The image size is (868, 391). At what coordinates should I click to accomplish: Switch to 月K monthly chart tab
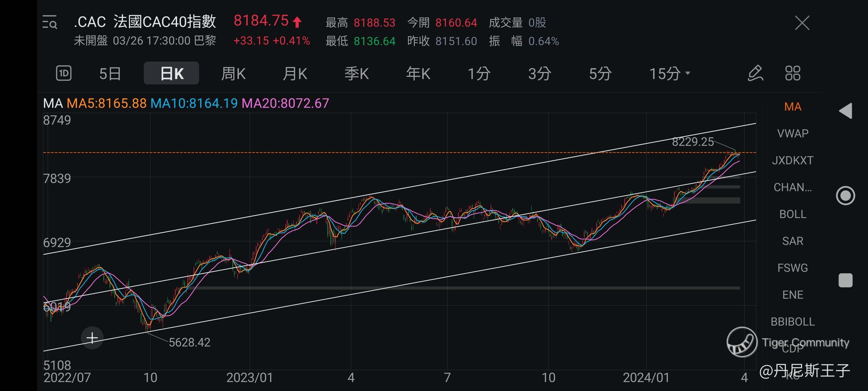pyautogui.click(x=295, y=73)
